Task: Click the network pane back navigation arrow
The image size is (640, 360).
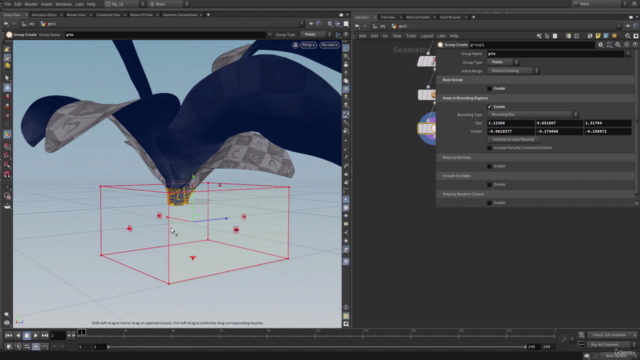Action: pos(357,26)
